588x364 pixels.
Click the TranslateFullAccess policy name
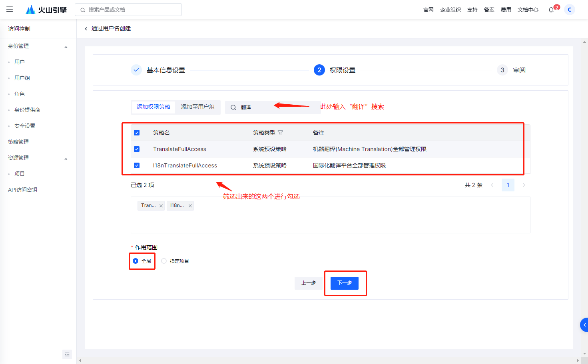(179, 149)
